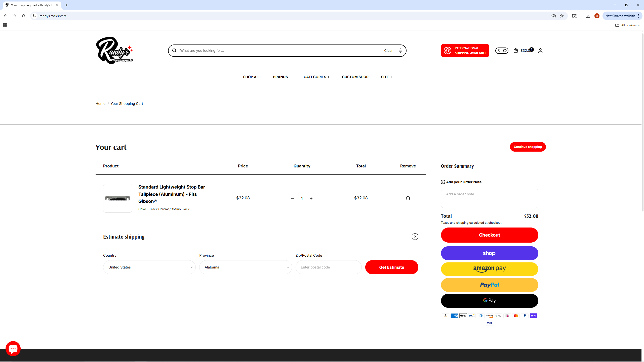The image size is (644, 362).
Task: Toggle the light/dark mode switch
Action: pos(502,51)
